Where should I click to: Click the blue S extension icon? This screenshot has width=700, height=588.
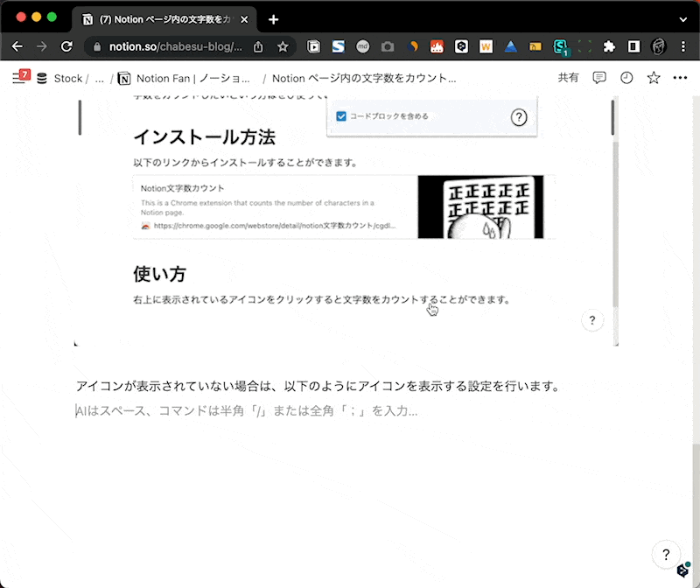coord(339,46)
